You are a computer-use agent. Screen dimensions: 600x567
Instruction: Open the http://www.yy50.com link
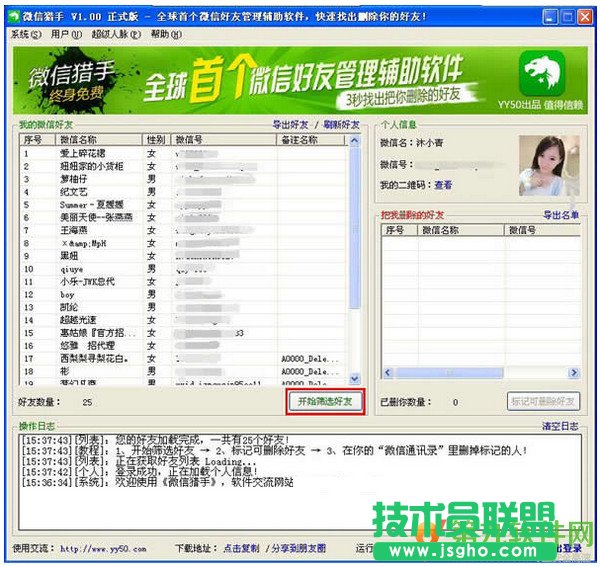(x=103, y=549)
